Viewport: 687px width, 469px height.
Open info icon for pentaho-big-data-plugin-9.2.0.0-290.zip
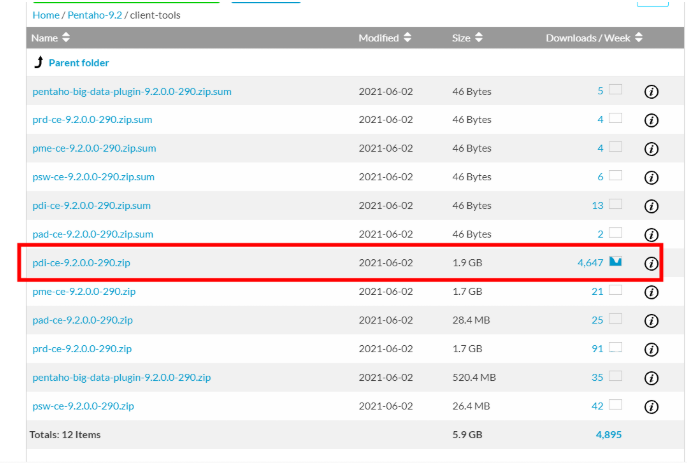tap(651, 378)
